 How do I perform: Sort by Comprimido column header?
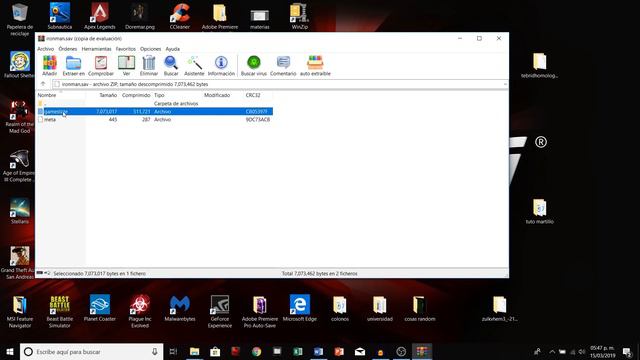[136, 95]
